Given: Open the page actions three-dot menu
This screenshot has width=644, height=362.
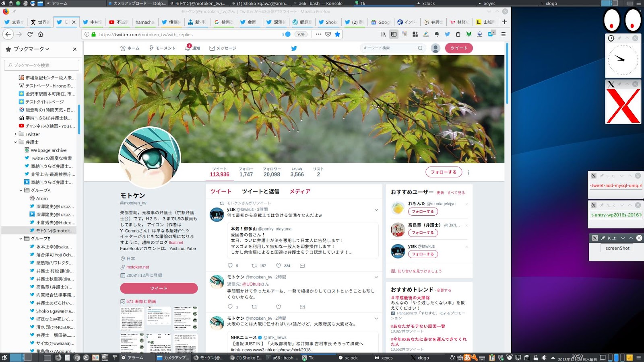Looking at the screenshot, I should [318, 34].
